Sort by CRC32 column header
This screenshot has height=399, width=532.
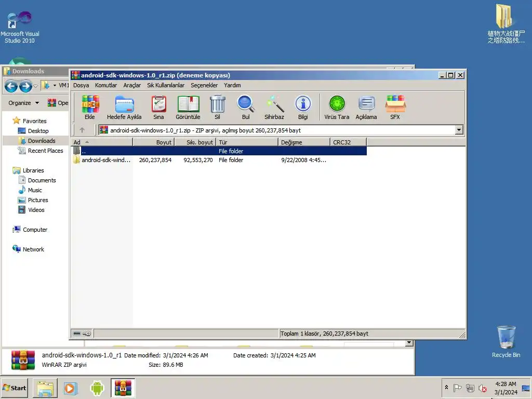click(349, 142)
